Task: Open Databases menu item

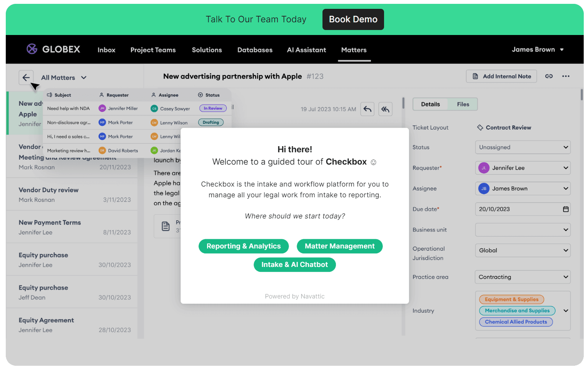Action: click(255, 50)
